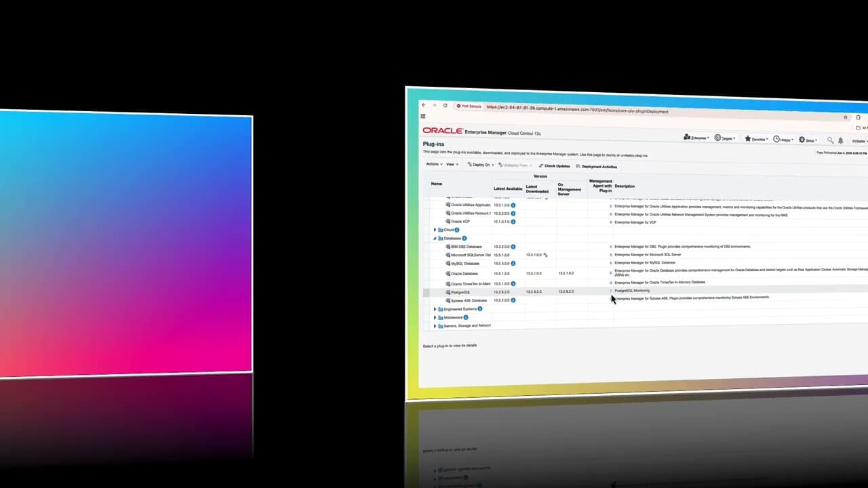Click the Favorites star icon
Image resolution: width=868 pixels, height=488 pixels.
(747, 139)
